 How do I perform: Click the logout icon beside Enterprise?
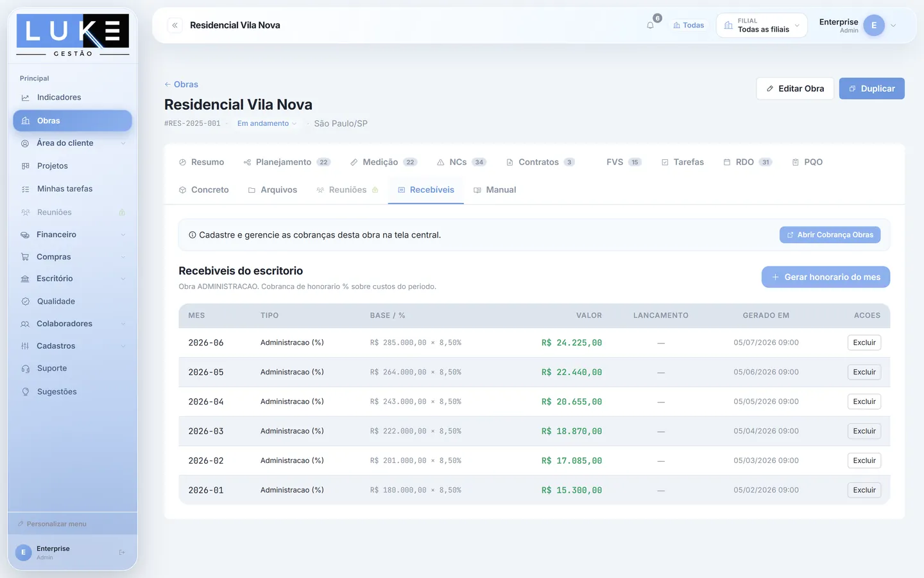coord(122,552)
